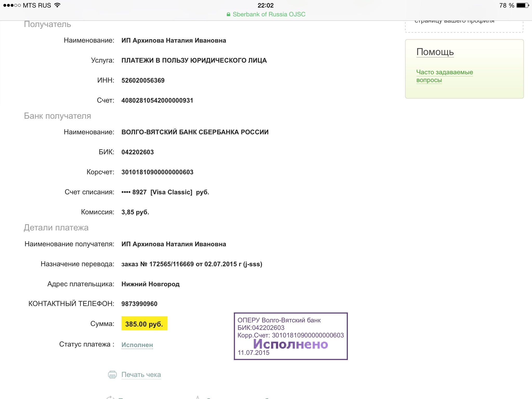The height and width of the screenshot is (399, 532).
Task: Click the contact phone 9873990960
Action: [139, 304]
